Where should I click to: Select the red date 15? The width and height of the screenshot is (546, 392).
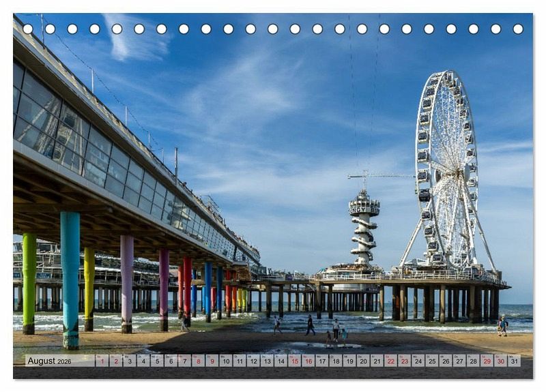[x=295, y=361]
